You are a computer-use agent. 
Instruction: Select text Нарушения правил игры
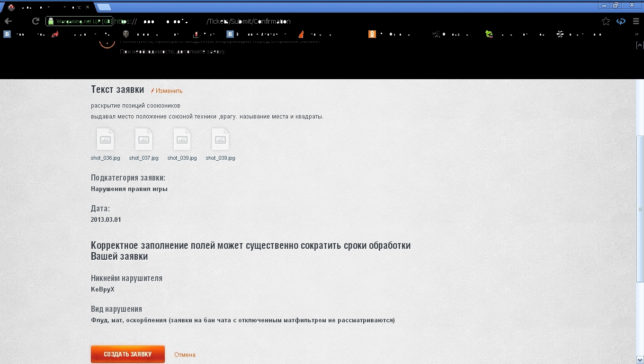coord(129,189)
